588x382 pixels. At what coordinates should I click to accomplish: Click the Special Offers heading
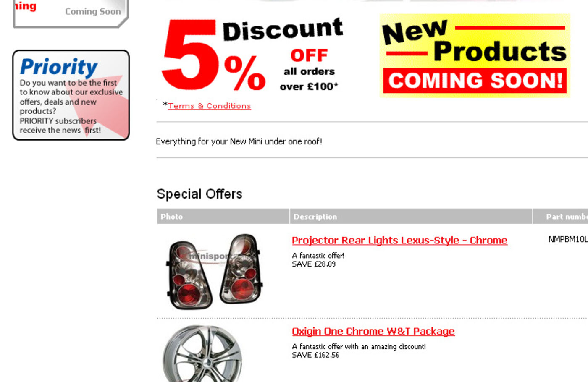pos(199,194)
